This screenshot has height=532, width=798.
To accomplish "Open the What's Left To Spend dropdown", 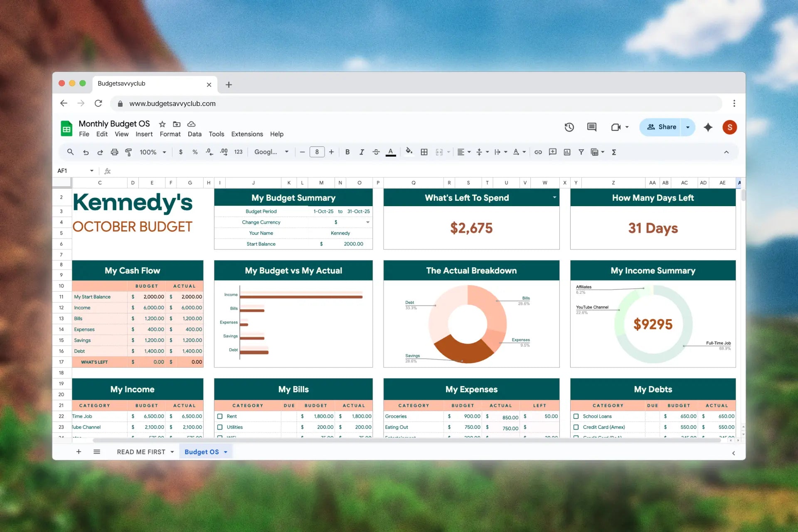I will (554, 198).
